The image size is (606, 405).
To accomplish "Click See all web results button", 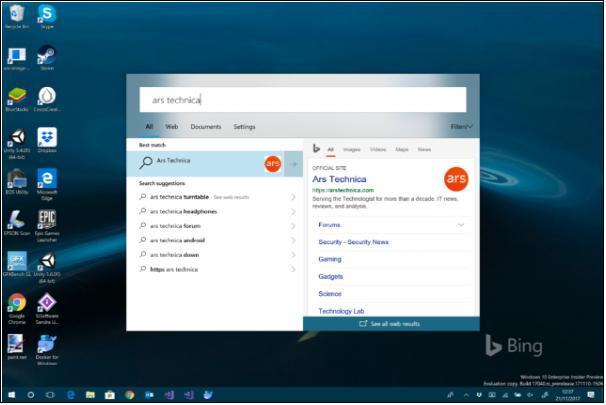I will (391, 324).
